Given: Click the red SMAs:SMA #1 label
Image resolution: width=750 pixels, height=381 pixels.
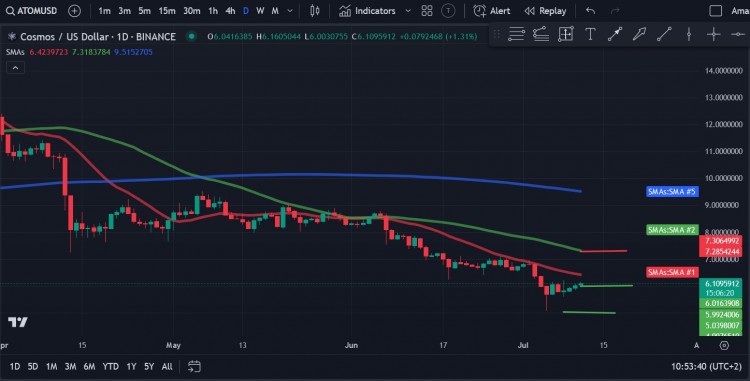Looking at the screenshot, I should [672, 272].
